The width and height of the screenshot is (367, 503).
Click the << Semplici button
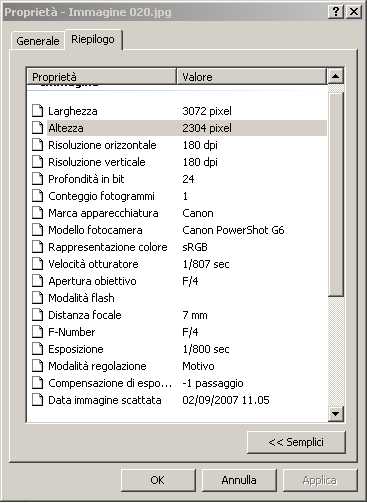tap(296, 442)
